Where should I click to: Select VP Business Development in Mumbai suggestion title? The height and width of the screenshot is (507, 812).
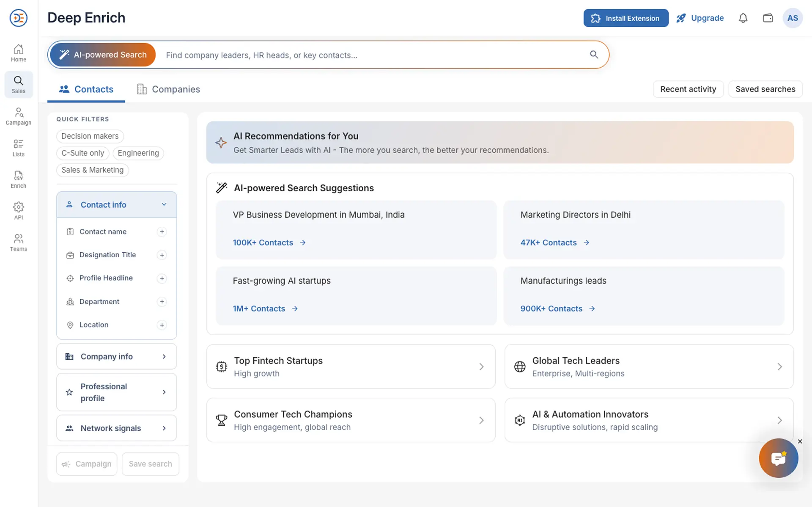pyautogui.click(x=318, y=215)
